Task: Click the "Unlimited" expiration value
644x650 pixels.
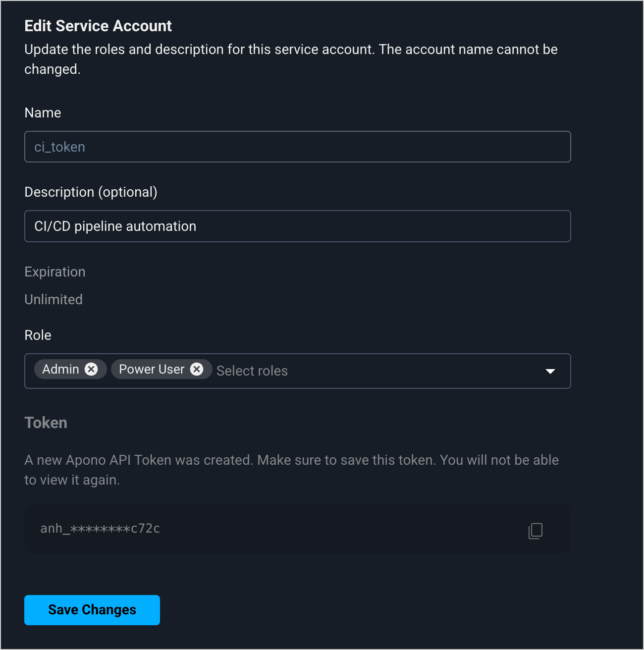Action: click(54, 300)
